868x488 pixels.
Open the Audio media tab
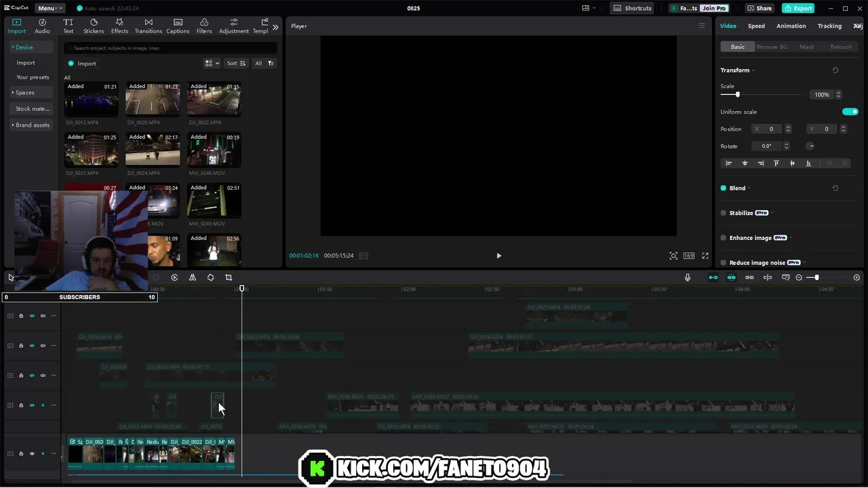point(42,26)
